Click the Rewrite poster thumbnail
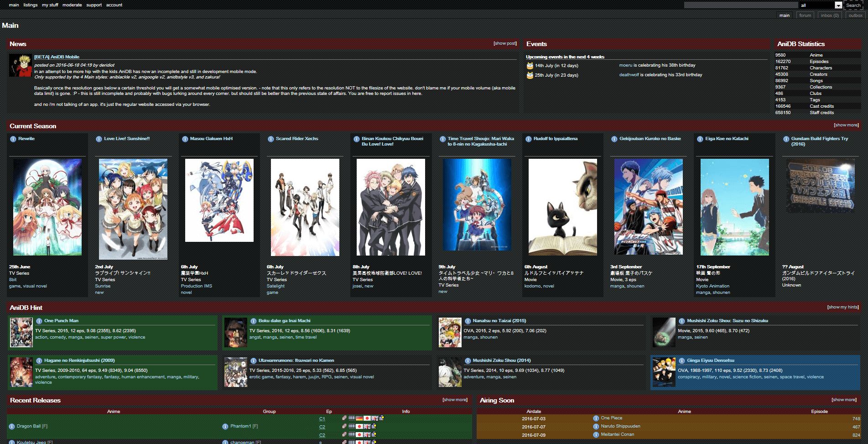This screenshot has width=868, height=444. pyautogui.click(x=47, y=207)
